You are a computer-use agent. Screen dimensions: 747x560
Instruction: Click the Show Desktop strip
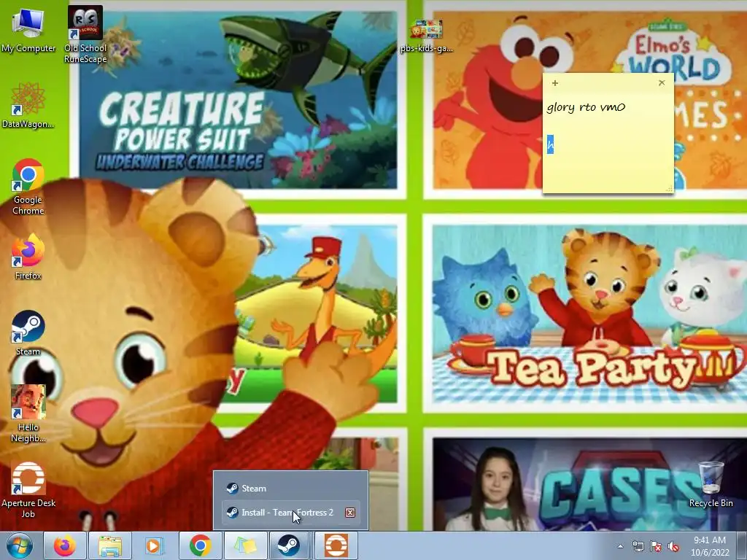pos(741,545)
